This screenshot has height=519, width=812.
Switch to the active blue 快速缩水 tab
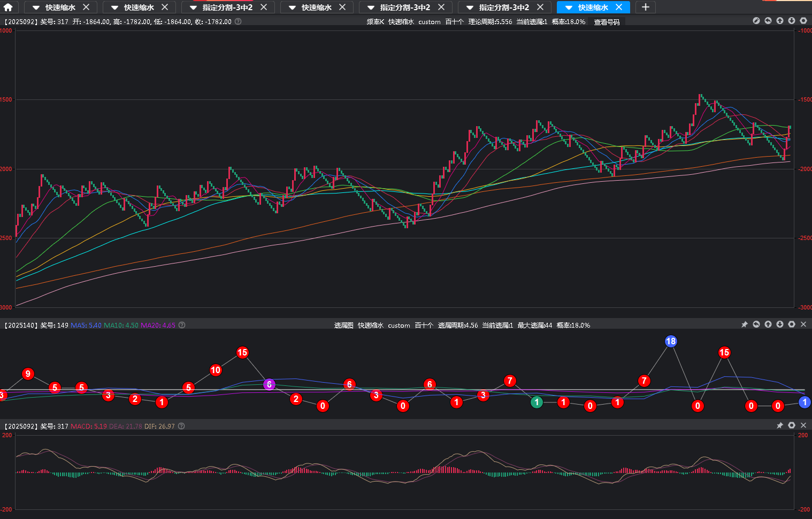tap(593, 7)
